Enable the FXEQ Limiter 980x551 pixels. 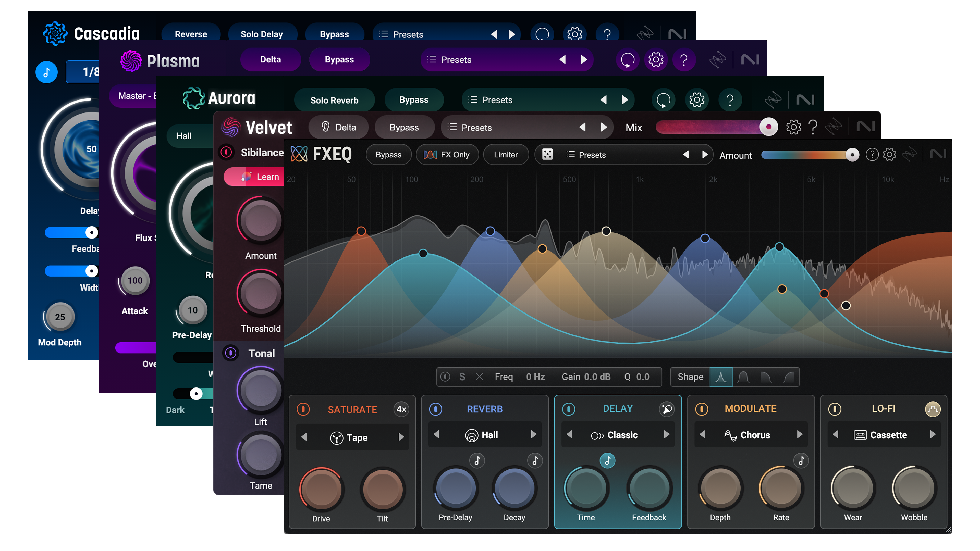tap(506, 155)
